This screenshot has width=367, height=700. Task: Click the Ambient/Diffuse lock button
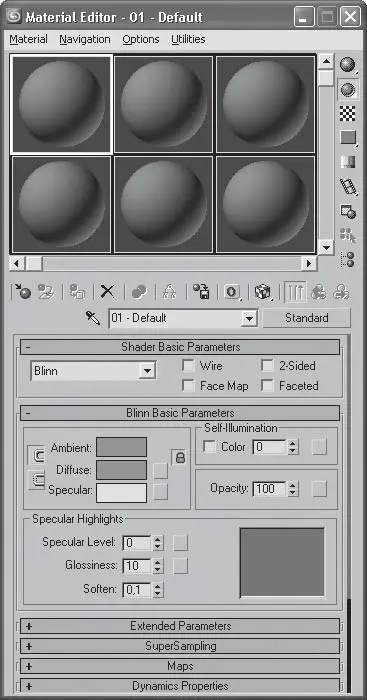pos(179,458)
